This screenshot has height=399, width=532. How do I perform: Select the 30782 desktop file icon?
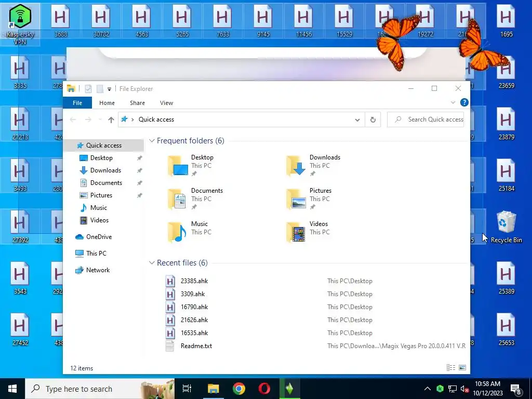[x=101, y=20]
